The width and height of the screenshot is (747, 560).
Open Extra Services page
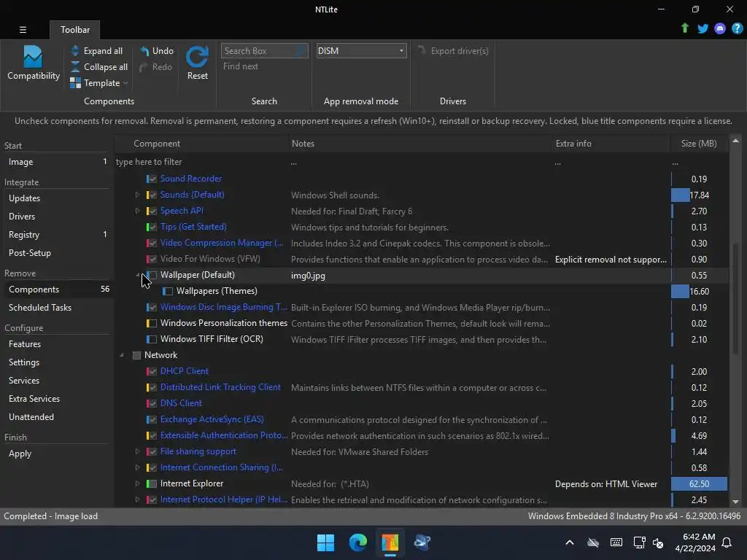(x=57, y=399)
